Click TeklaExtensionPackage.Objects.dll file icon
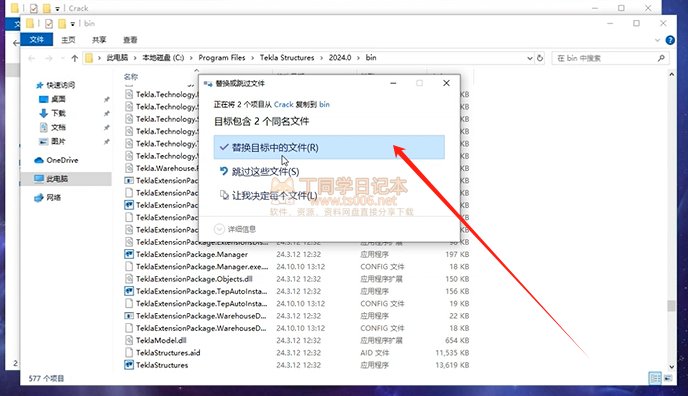Image resolution: width=688 pixels, height=396 pixels. [x=129, y=278]
